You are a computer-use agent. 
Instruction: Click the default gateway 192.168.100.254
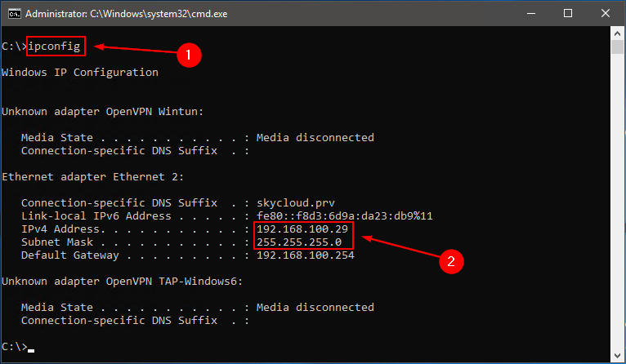click(x=306, y=255)
